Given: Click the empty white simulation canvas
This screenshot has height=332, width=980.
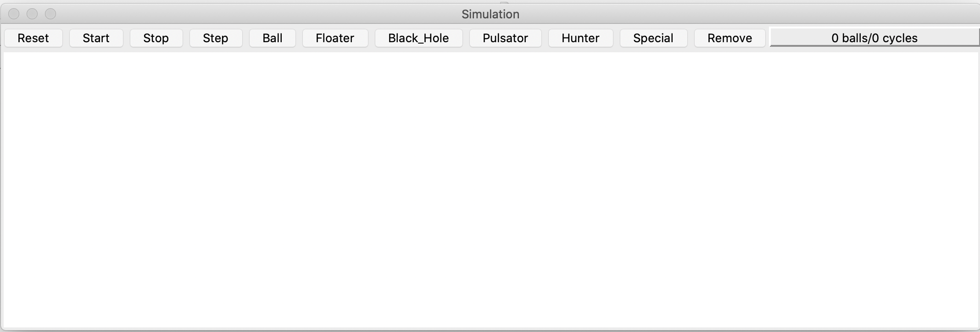Looking at the screenshot, I should coord(490,190).
